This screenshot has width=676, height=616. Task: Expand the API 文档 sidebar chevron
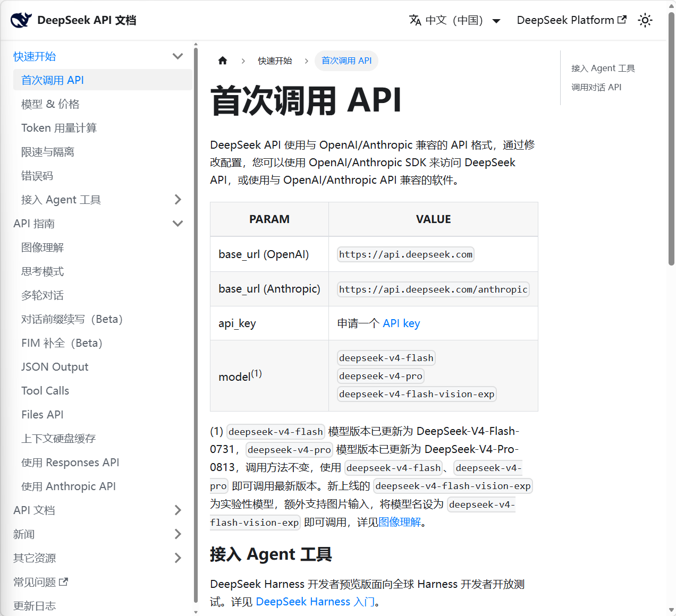178,510
